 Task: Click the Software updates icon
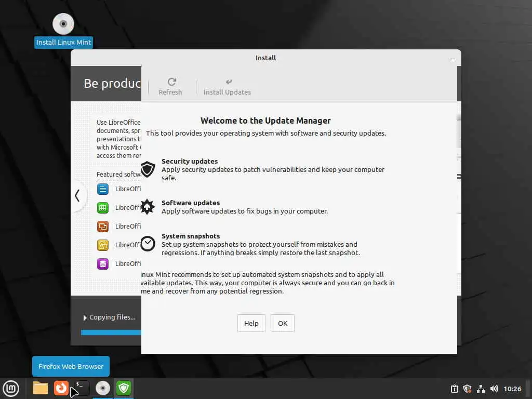point(148,207)
